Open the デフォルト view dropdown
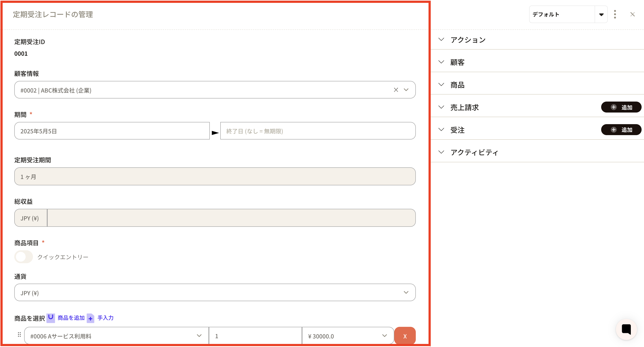644x347 pixels. pyautogui.click(x=562, y=14)
